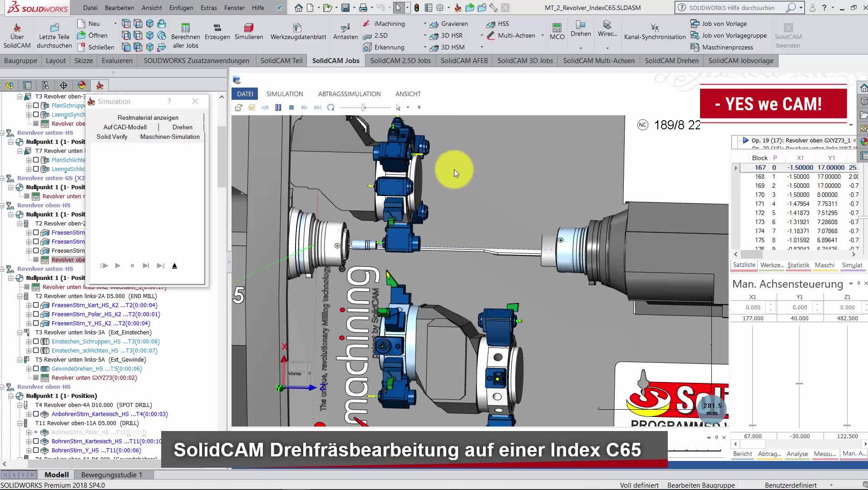The image size is (868, 490).
Task: Open the FeatureManager design tree tab
Action: click(9, 85)
